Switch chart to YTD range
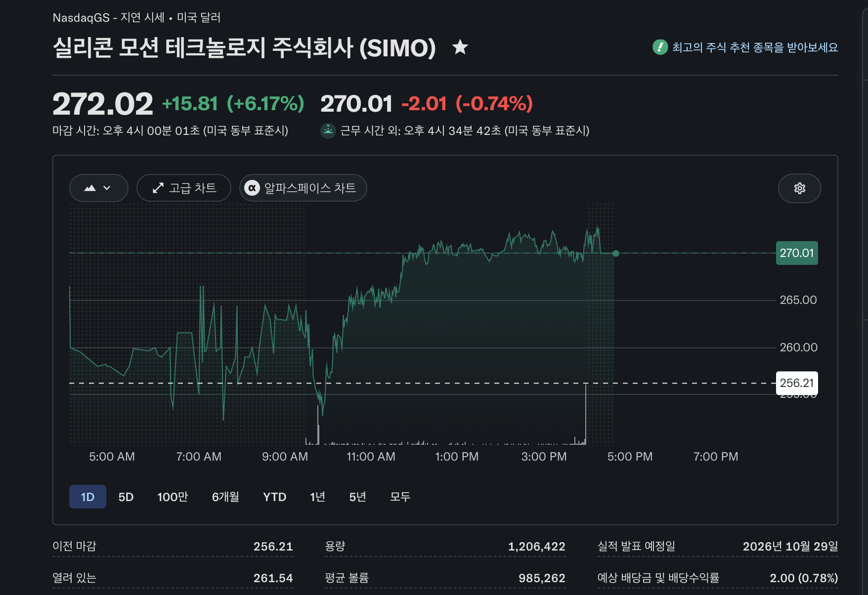Screen dimensions: 868x595 275,497
